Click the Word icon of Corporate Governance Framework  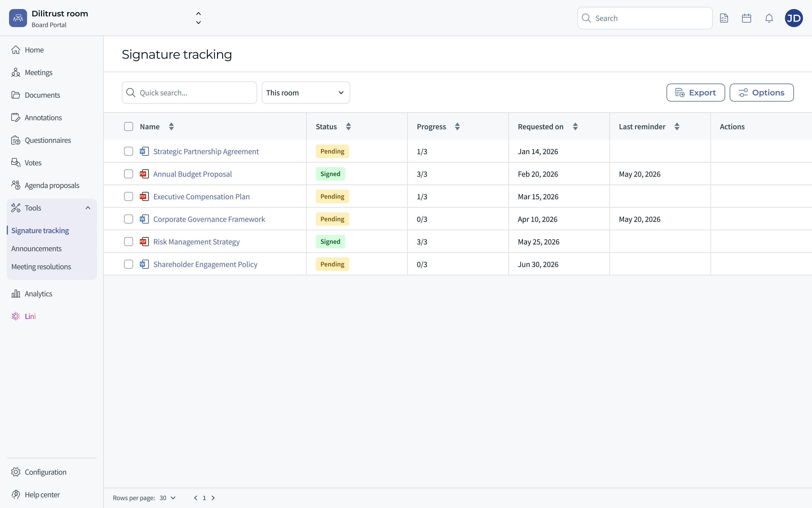(144, 219)
